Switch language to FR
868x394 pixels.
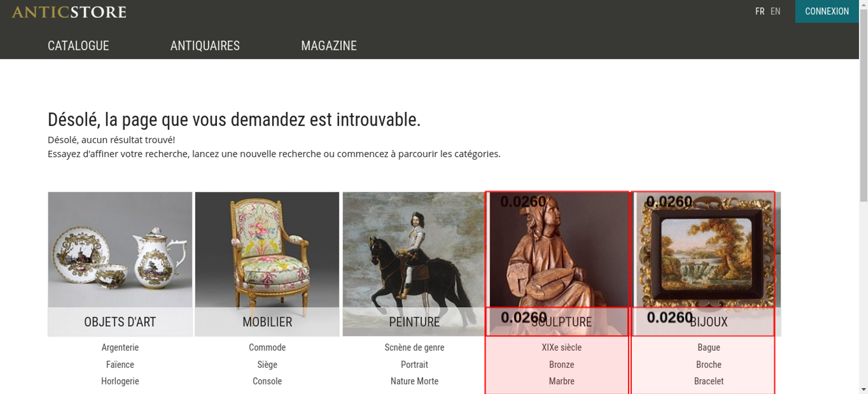coord(759,11)
